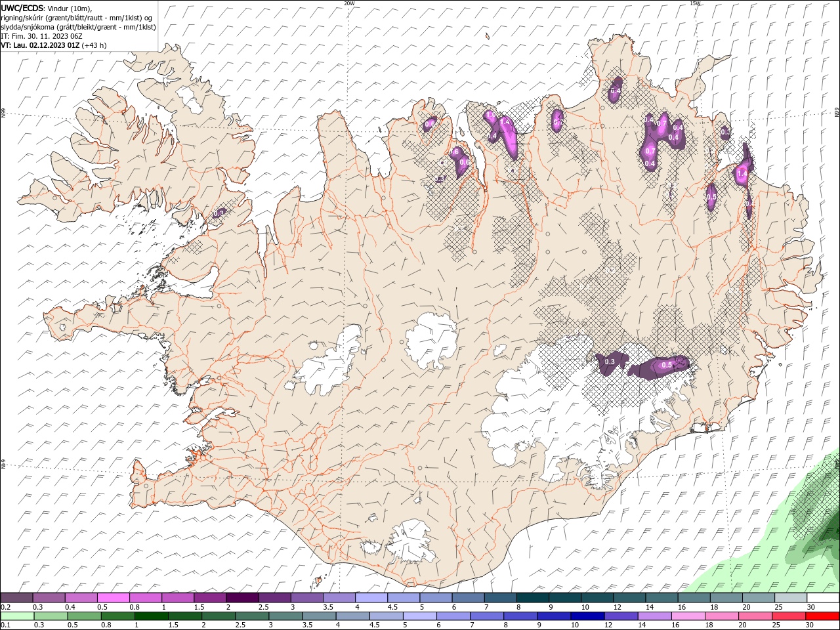Click the upper legend label '30'

point(811,607)
